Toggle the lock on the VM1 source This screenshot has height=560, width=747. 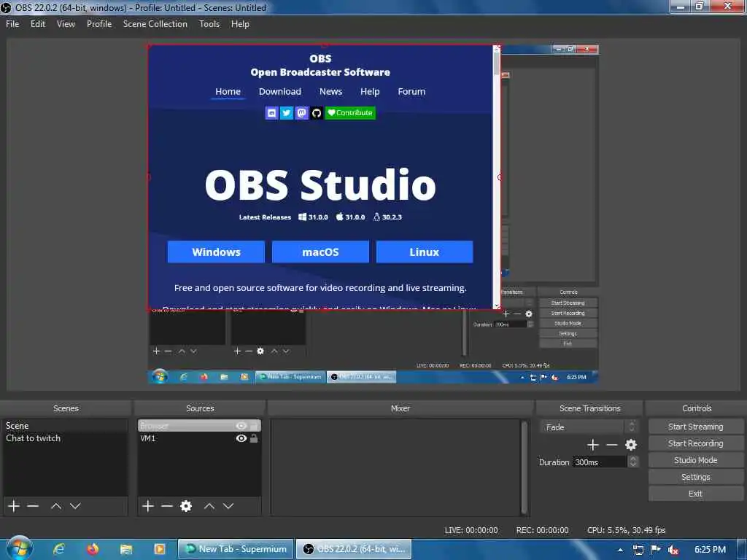click(254, 438)
